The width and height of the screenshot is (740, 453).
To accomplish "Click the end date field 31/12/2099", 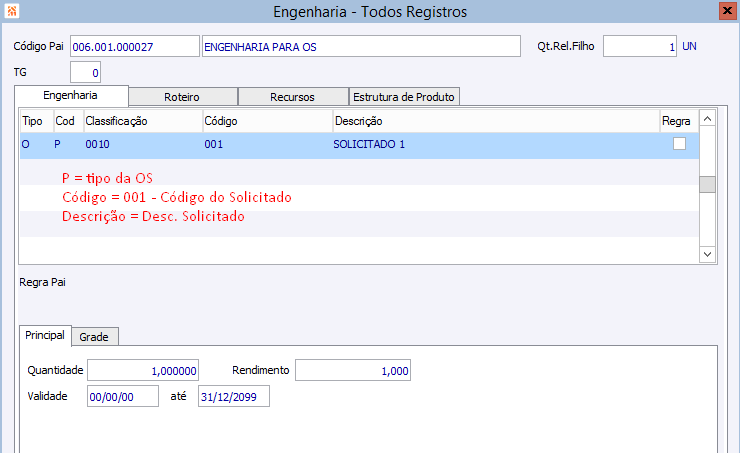I will 234,396.
